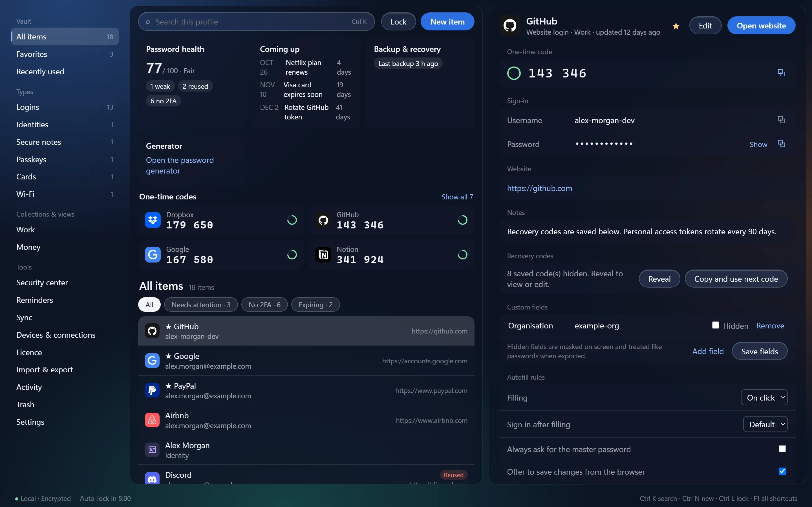Copy the username alex-morgan-dev
Screen dimensions: 812x507
pos(781,120)
